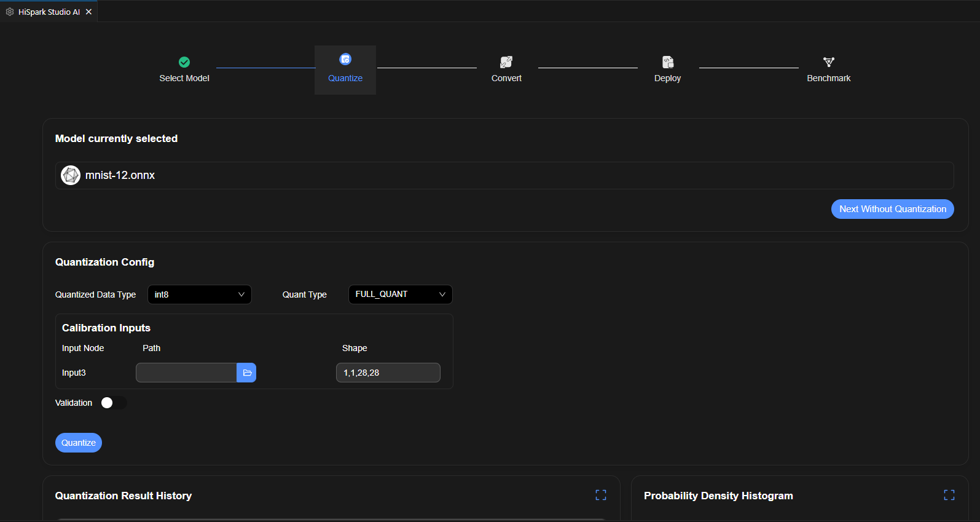The height and width of the screenshot is (522, 980).
Task: Click the Quantize step icon
Action: click(345, 59)
